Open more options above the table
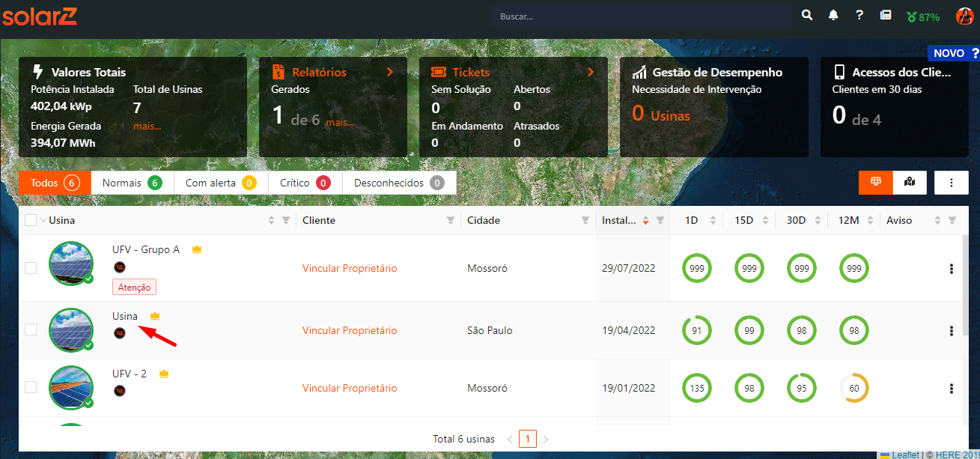This screenshot has height=459, width=980. 952,183
